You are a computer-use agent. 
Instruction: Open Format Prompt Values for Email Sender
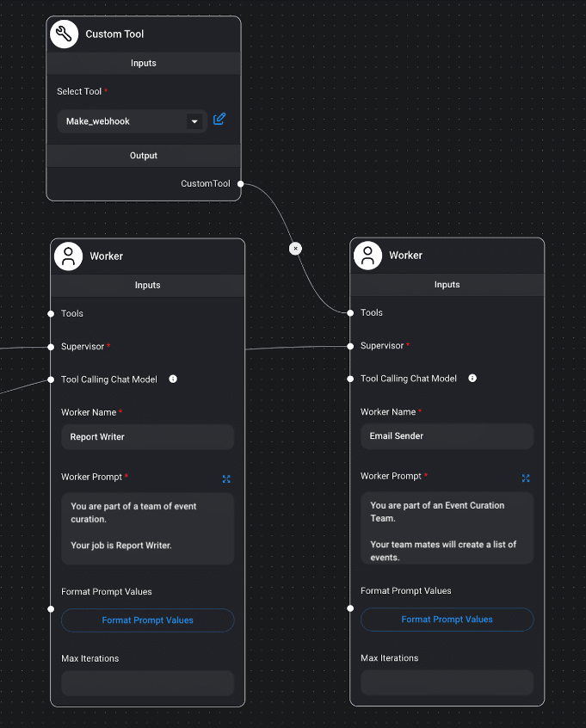[447, 620]
